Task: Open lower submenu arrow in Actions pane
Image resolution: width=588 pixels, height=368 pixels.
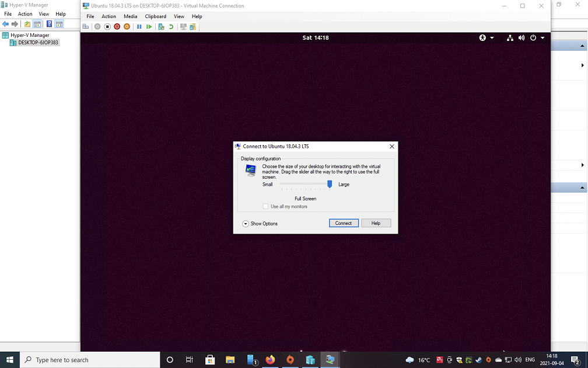Action: click(x=582, y=165)
